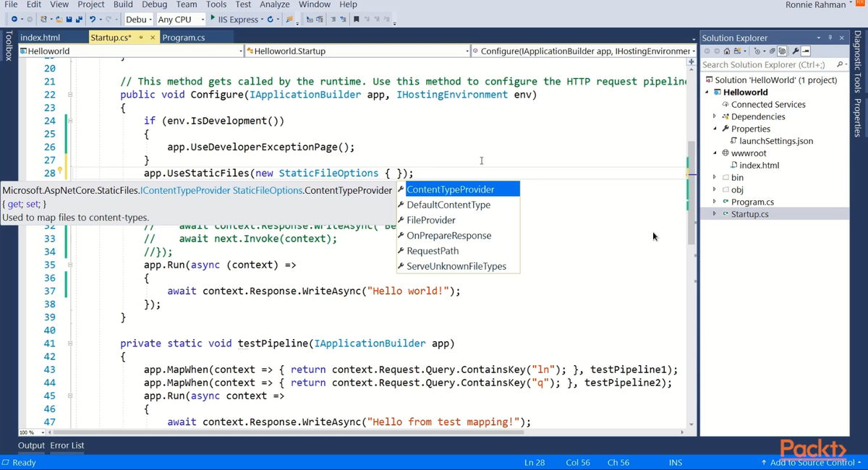Toggle Preview Selected Items in Solution Explorer

(x=806, y=51)
